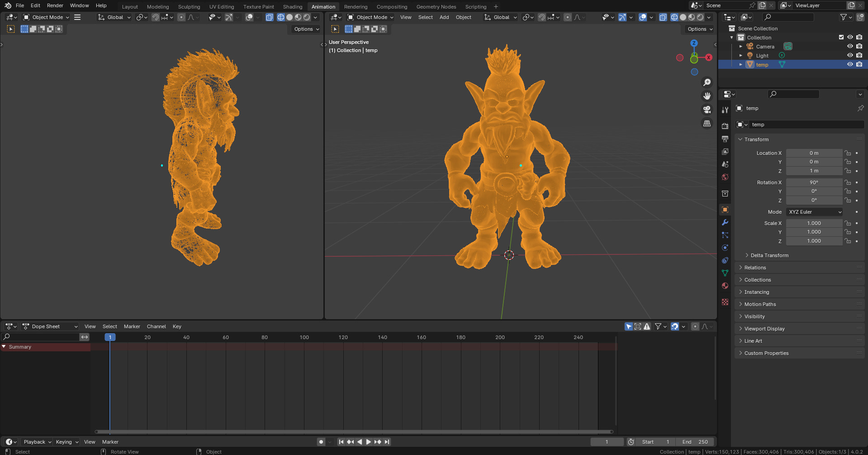The image size is (868, 455).
Task: Open the left viewport Object Mode dropdown
Action: tap(47, 17)
